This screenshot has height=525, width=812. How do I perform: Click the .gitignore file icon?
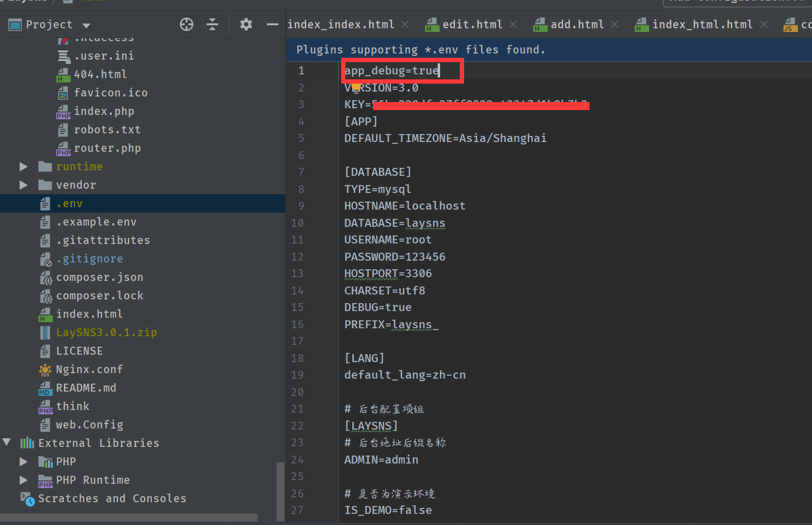pos(45,259)
